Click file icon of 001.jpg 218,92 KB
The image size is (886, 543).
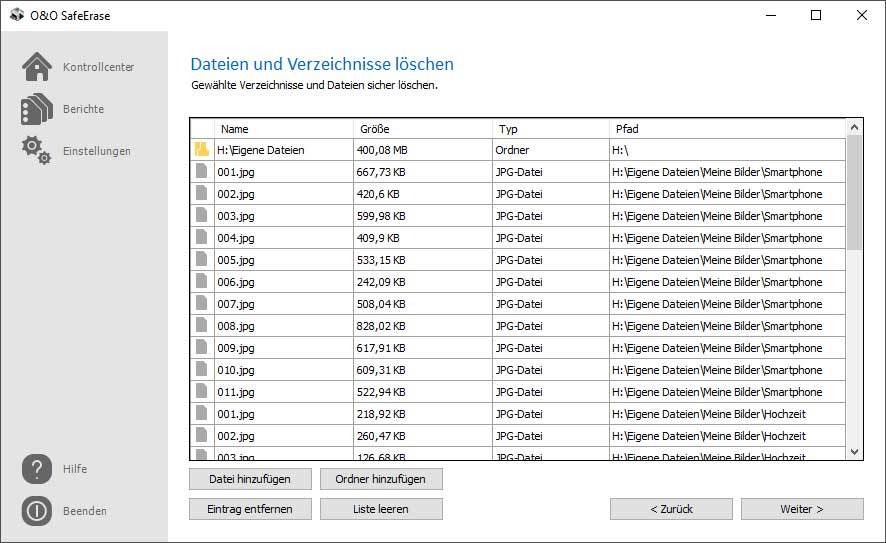(x=202, y=414)
